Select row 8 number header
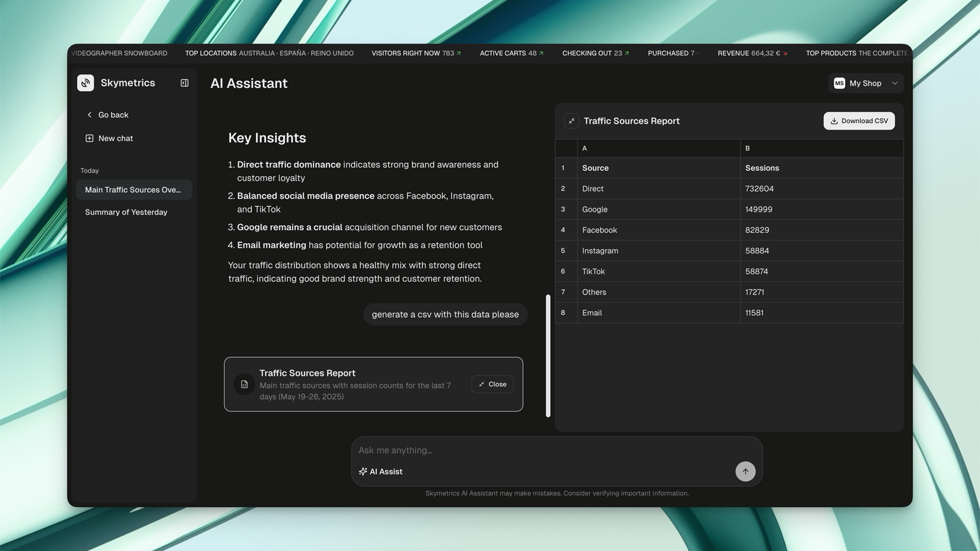Image resolution: width=980 pixels, height=551 pixels. click(566, 313)
